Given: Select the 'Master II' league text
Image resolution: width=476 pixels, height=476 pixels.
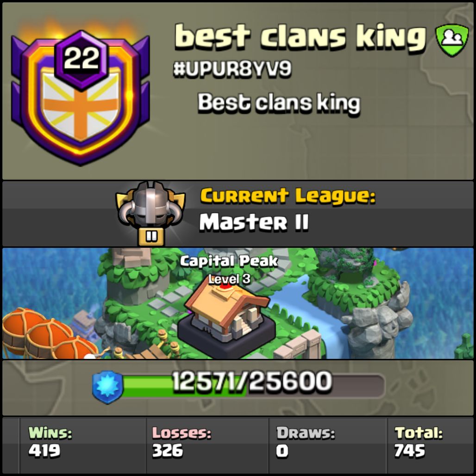Looking at the screenshot, I should pos(254,222).
